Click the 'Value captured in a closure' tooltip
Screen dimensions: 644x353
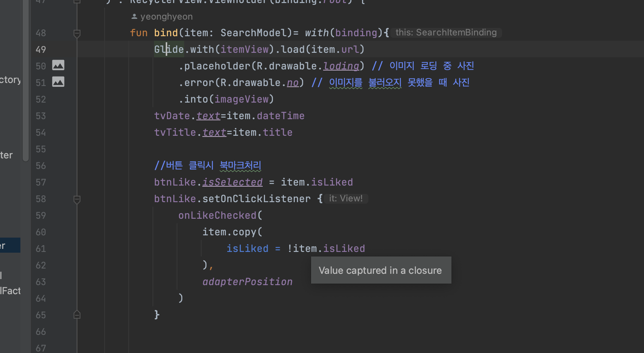381,270
